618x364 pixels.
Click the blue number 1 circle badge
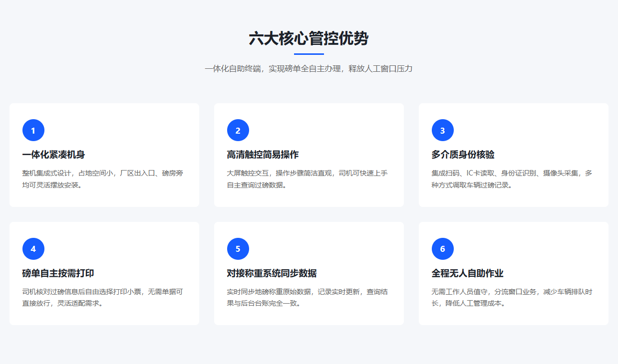[x=33, y=131]
